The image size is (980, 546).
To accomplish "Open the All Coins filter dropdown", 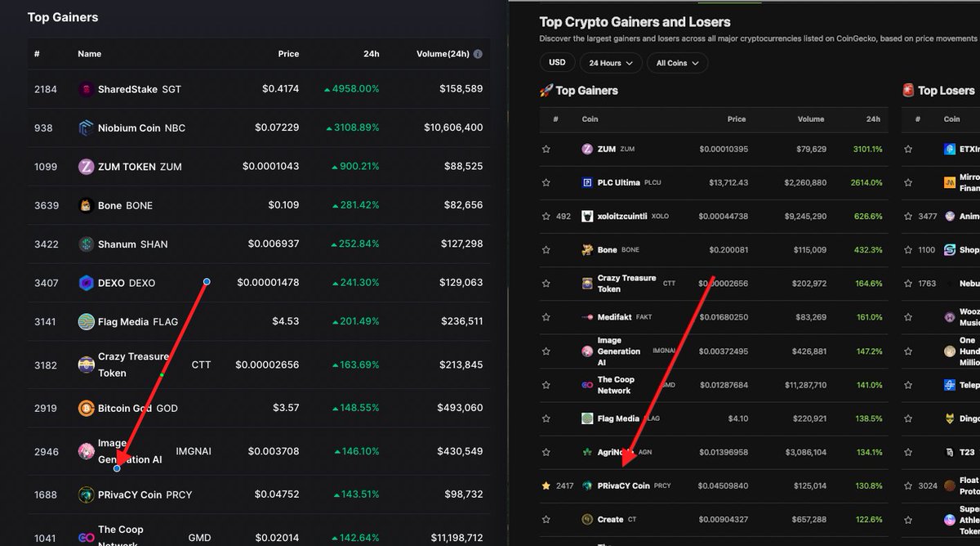I will coord(677,63).
